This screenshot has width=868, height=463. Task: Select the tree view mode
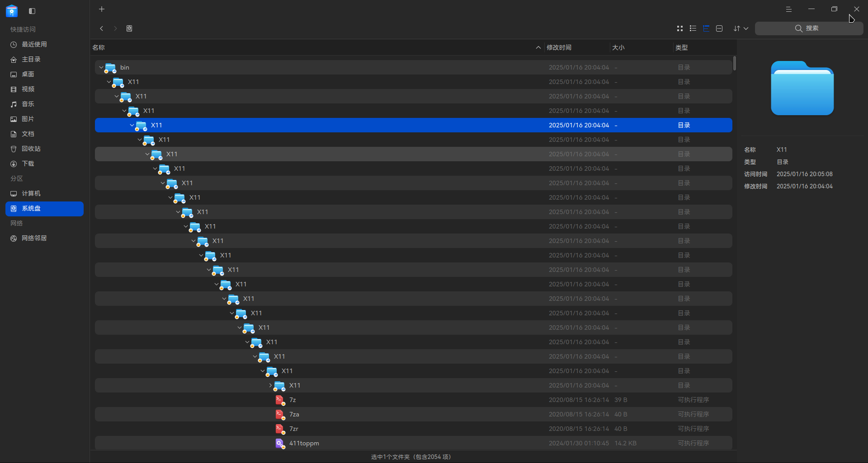tap(706, 28)
